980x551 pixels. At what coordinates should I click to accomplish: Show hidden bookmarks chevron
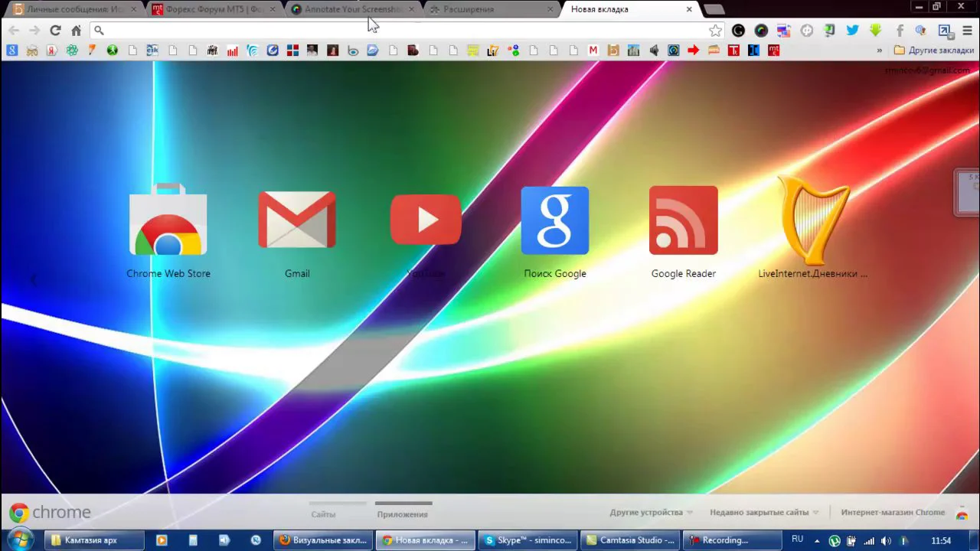[879, 51]
